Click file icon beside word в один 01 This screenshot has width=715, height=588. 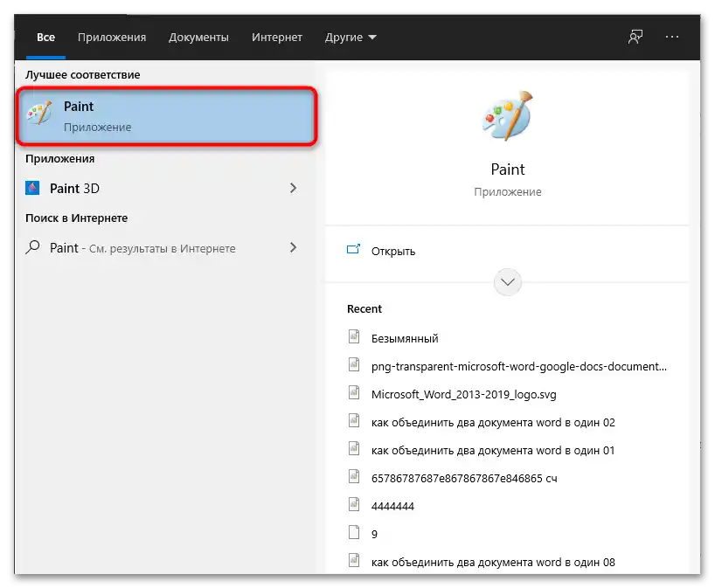coord(354,448)
